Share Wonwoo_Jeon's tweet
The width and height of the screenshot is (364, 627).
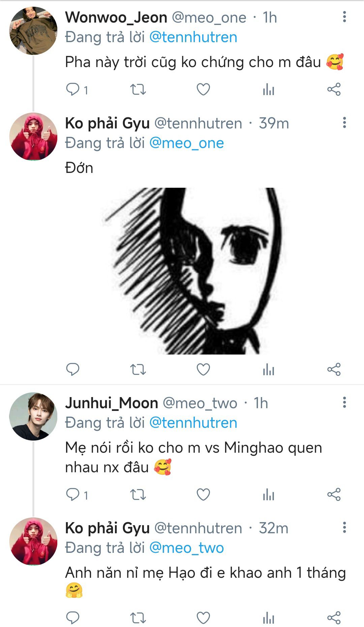click(334, 90)
